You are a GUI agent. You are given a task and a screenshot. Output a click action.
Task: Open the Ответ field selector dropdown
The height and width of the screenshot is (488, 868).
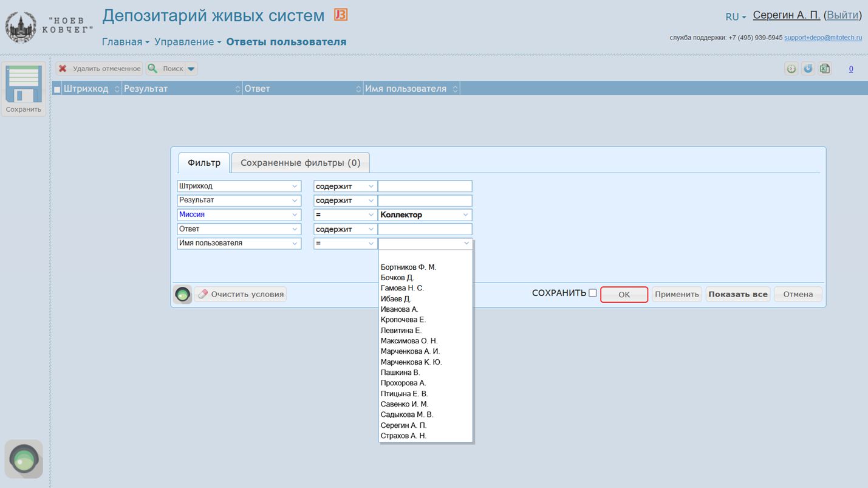click(x=239, y=229)
